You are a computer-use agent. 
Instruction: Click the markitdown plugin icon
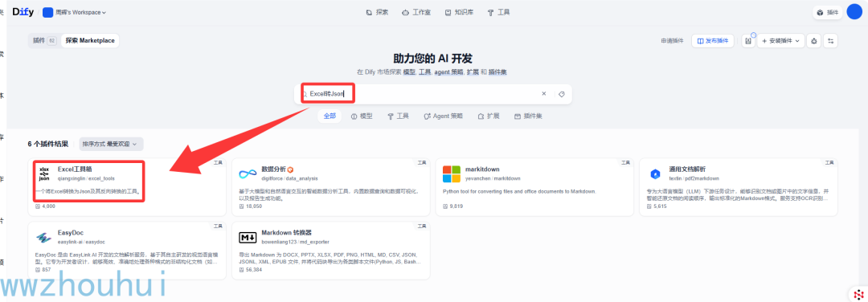point(451,173)
